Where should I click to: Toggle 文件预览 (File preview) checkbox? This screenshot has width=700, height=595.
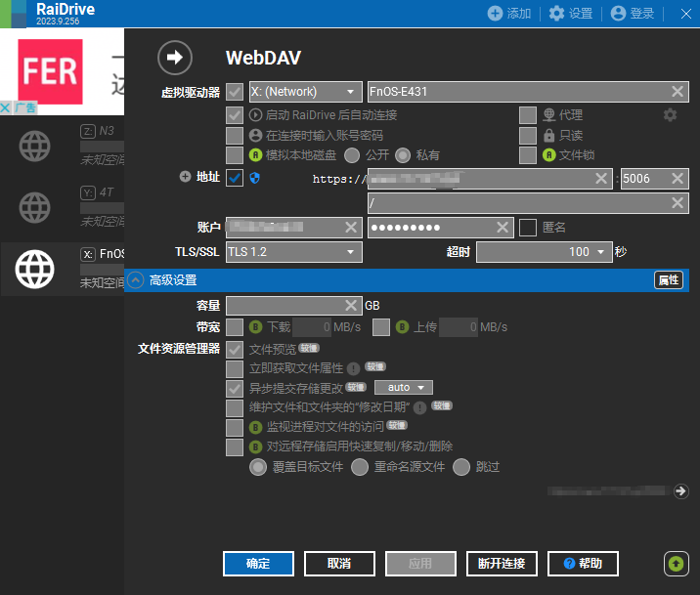point(235,349)
